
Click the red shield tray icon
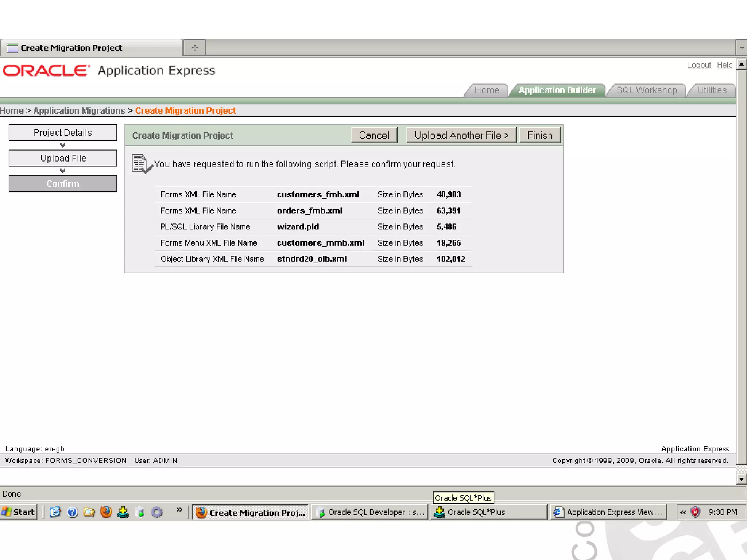point(696,512)
